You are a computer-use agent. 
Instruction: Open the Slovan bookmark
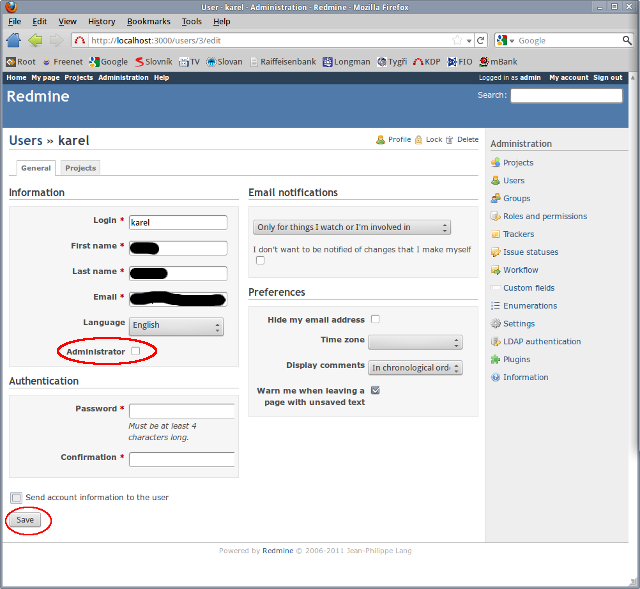tap(224, 62)
